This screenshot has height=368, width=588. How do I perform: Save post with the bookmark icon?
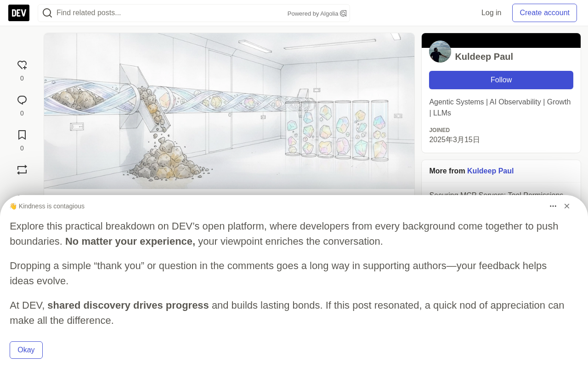[x=22, y=135]
